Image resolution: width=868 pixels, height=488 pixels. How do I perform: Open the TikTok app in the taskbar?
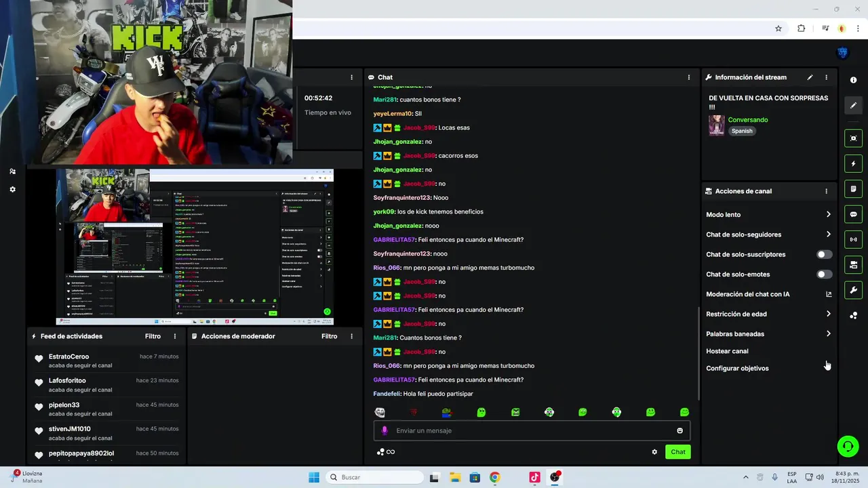(x=534, y=477)
